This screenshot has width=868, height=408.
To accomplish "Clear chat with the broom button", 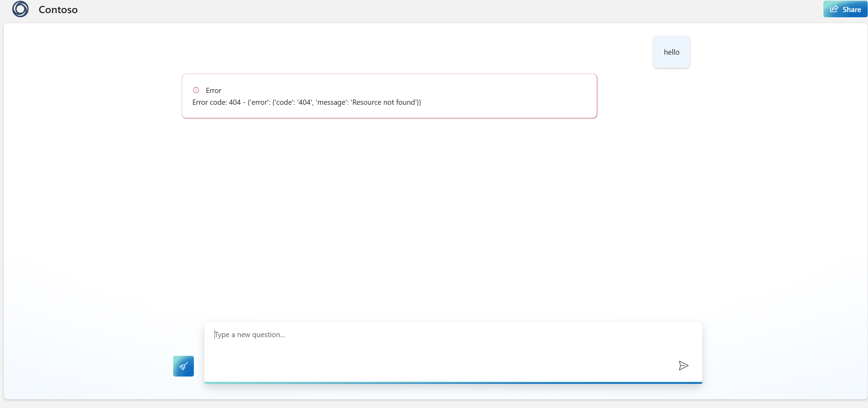I will point(183,366).
